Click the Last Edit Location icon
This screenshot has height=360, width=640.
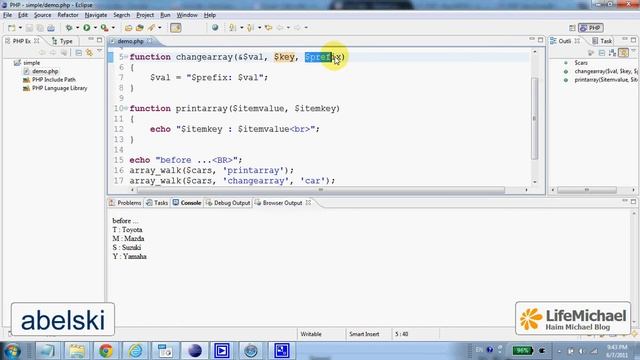coord(268,28)
